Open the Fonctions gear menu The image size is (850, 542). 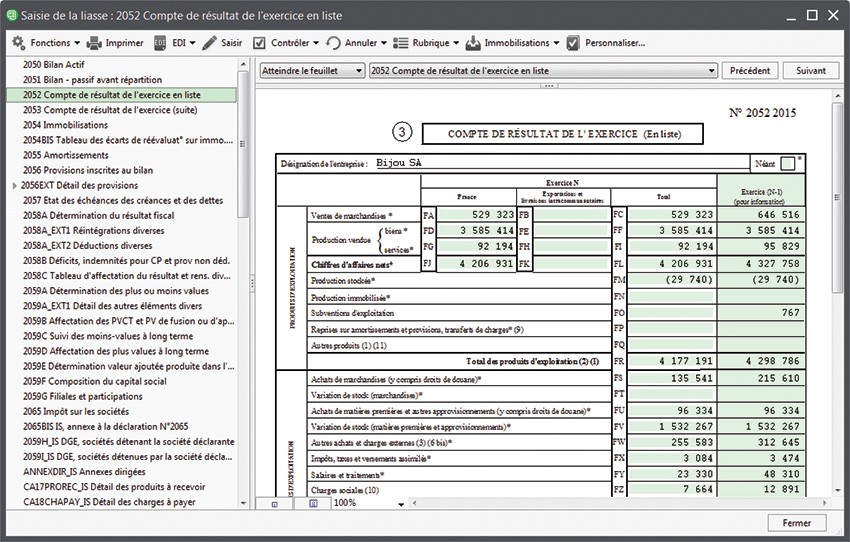pyautogui.click(x=18, y=43)
